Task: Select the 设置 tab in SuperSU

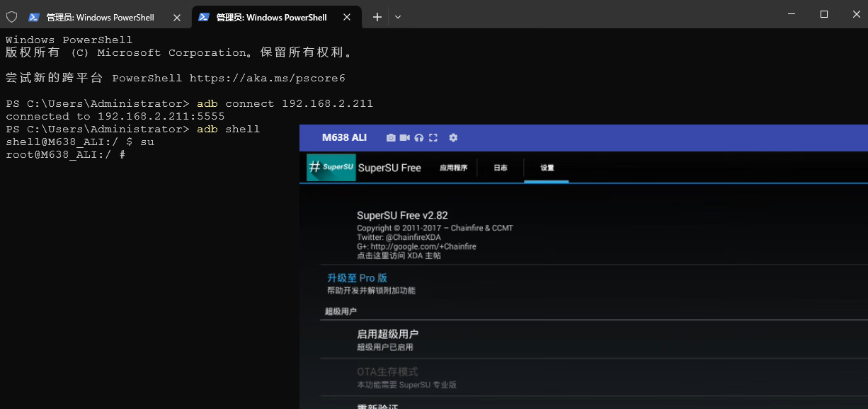Action: click(547, 168)
